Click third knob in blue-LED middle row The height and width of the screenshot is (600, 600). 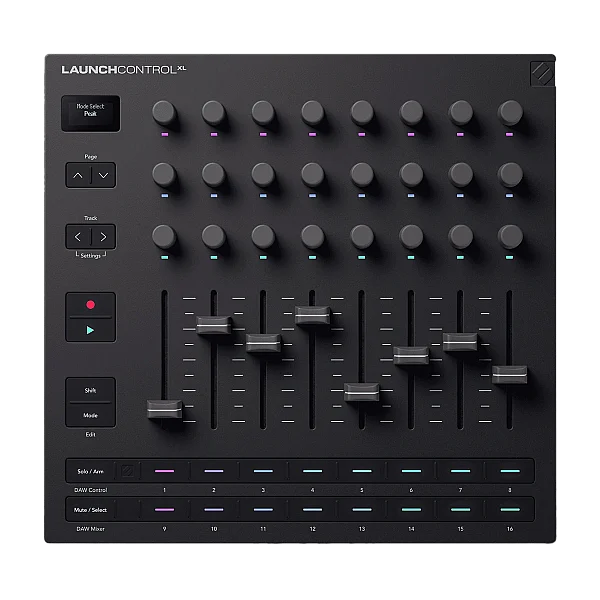263,174
